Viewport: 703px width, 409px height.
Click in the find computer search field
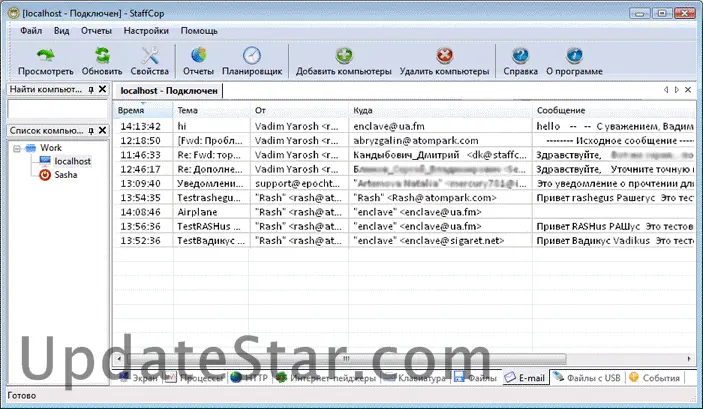click(58, 109)
